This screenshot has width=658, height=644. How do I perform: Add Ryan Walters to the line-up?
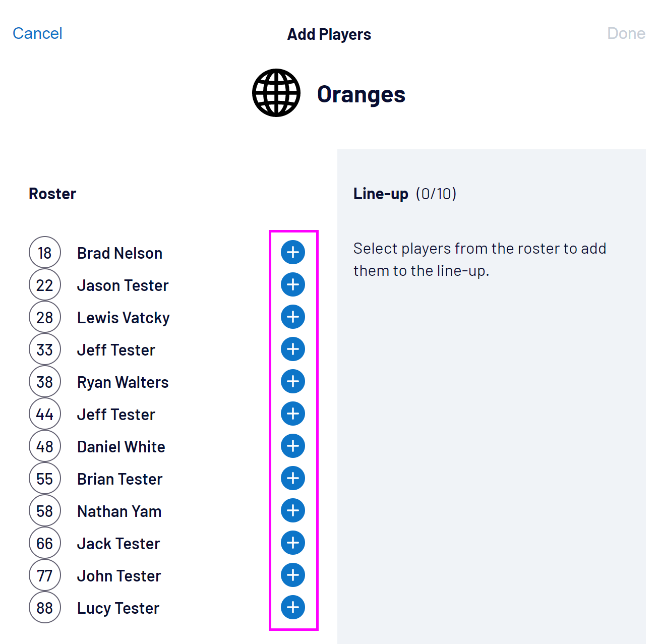pyautogui.click(x=293, y=381)
